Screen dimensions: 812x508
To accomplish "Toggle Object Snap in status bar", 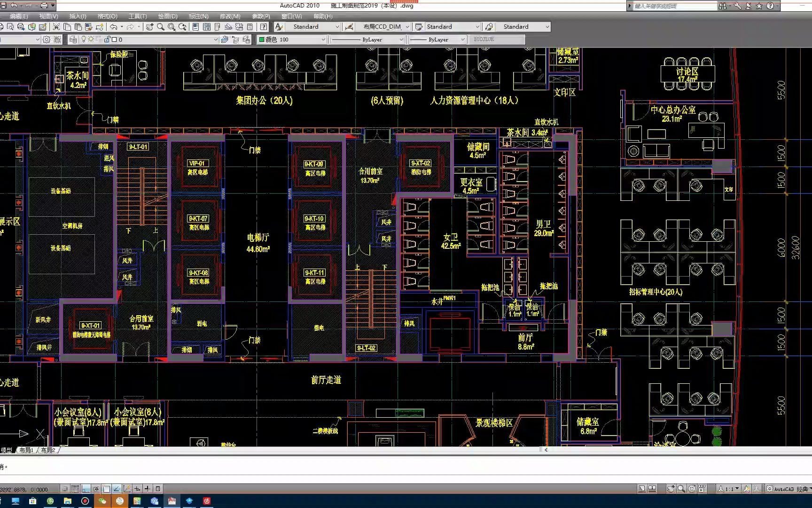I will pos(106,489).
